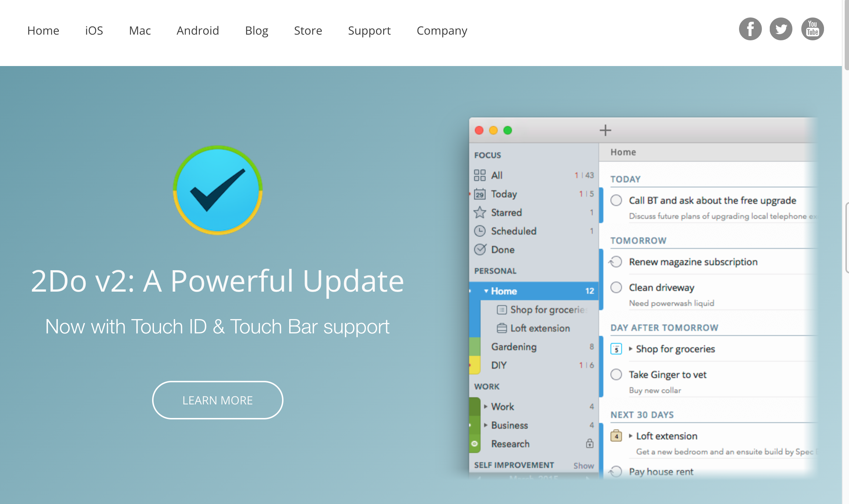Click the yellow minimize window dot

pyautogui.click(x=493, y=130)
